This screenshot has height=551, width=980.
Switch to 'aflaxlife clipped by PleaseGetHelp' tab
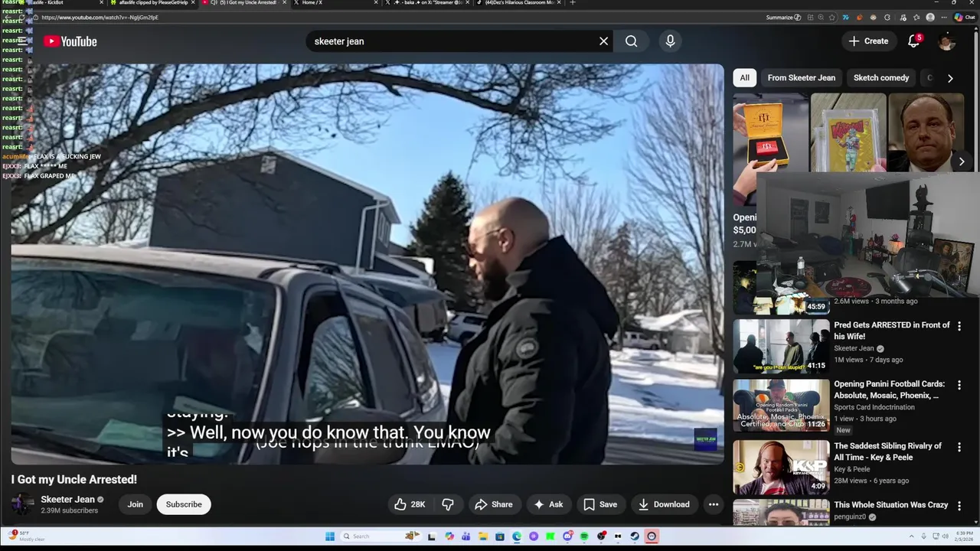(x=153, y=3)
